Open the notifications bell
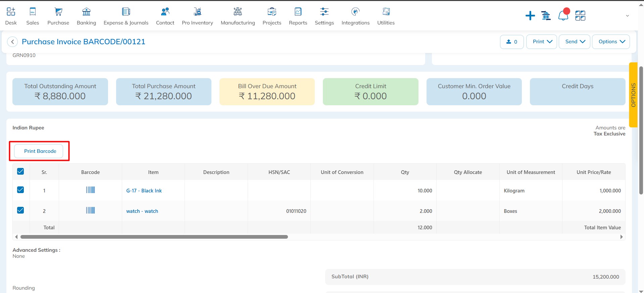The width and height of the screenshot is (644, 293). click(x=563, y=15)
